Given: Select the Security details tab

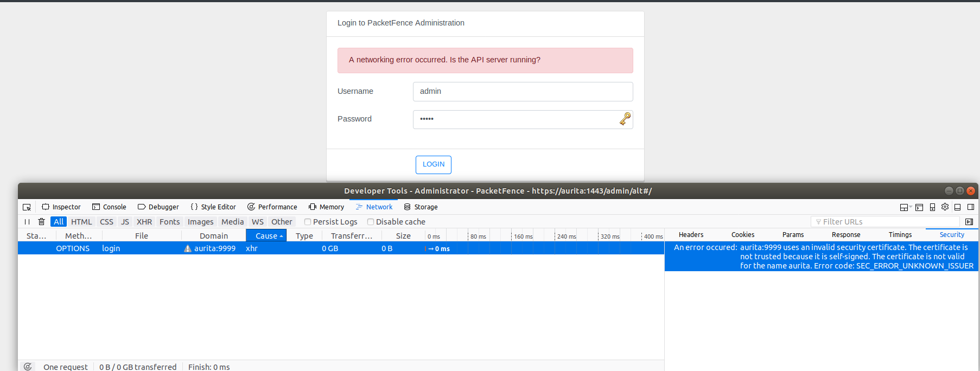Looking at the screenshot, I should (x=952, y=235).
